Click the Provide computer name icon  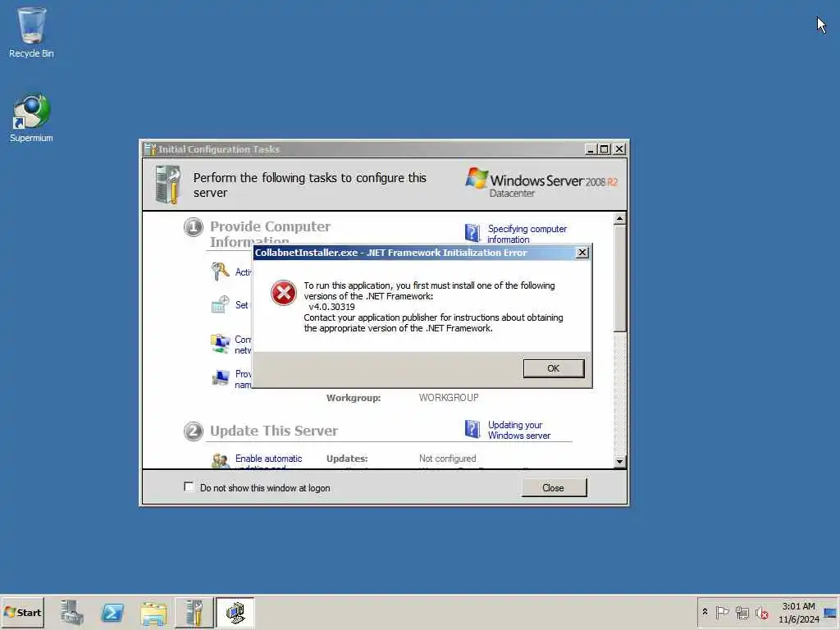click(220, 377)
